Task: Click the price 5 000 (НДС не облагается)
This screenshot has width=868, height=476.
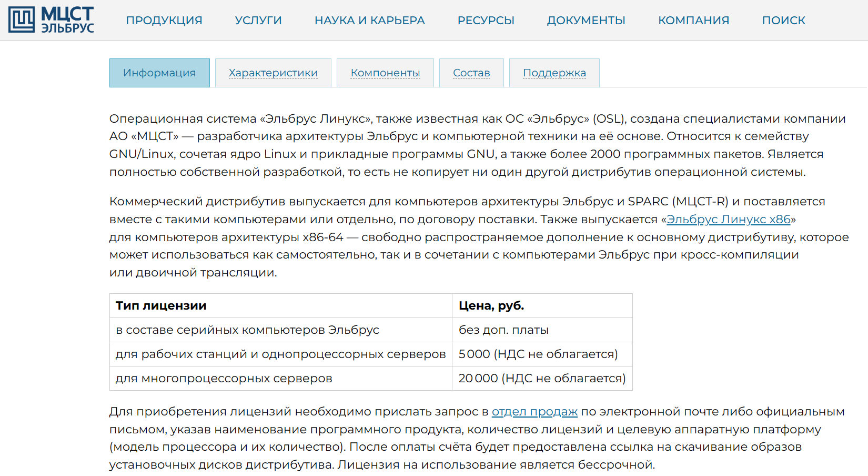Action: coord(542,354)
